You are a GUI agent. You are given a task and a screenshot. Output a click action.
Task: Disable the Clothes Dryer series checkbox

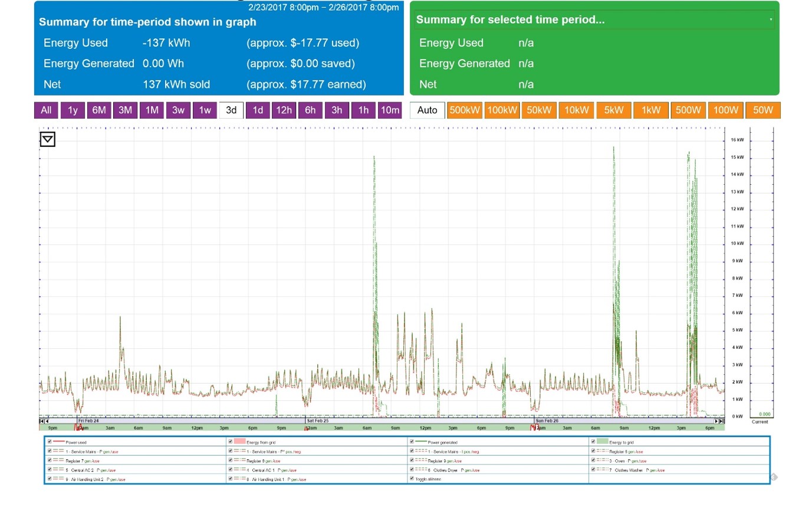tap(412, 470)
